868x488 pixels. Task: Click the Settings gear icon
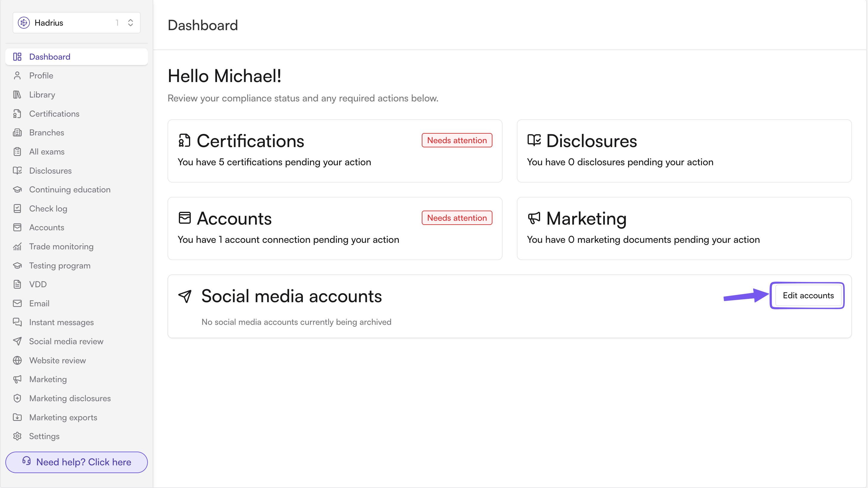click(x=17, y=436)
